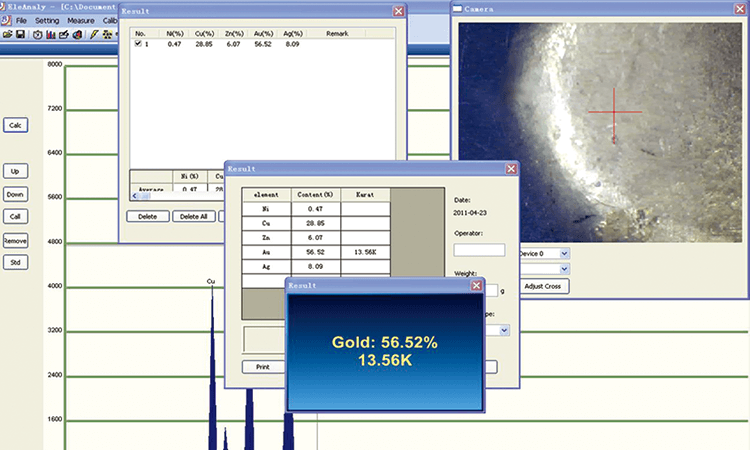Click the Average row label in Result list
The width and height of the screenshot is (750, 450).
pyautogui.click(x=151, y=189)
